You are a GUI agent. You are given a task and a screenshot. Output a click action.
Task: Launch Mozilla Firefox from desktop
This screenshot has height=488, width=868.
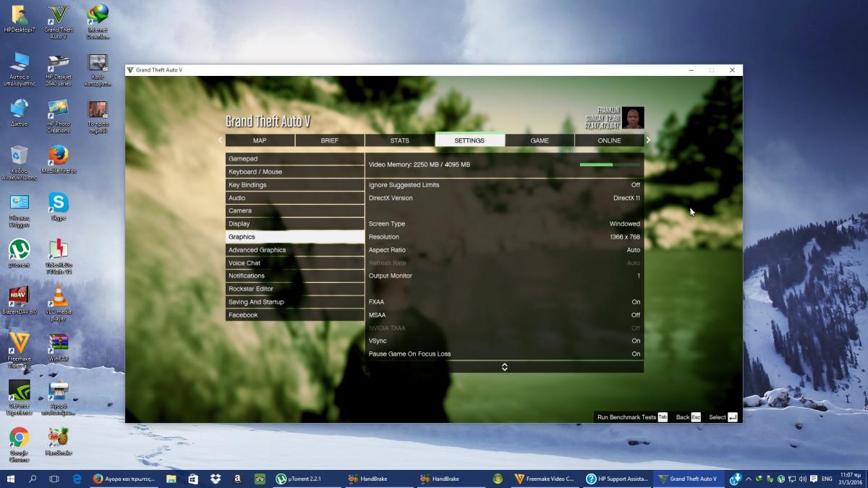58,159
